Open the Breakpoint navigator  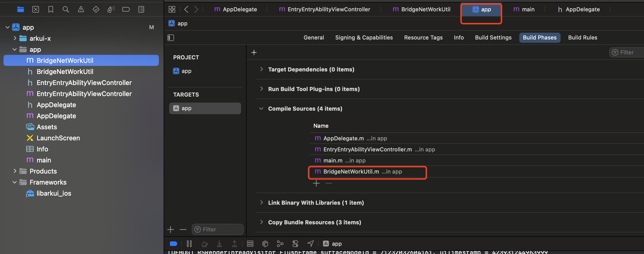point(126,10)
